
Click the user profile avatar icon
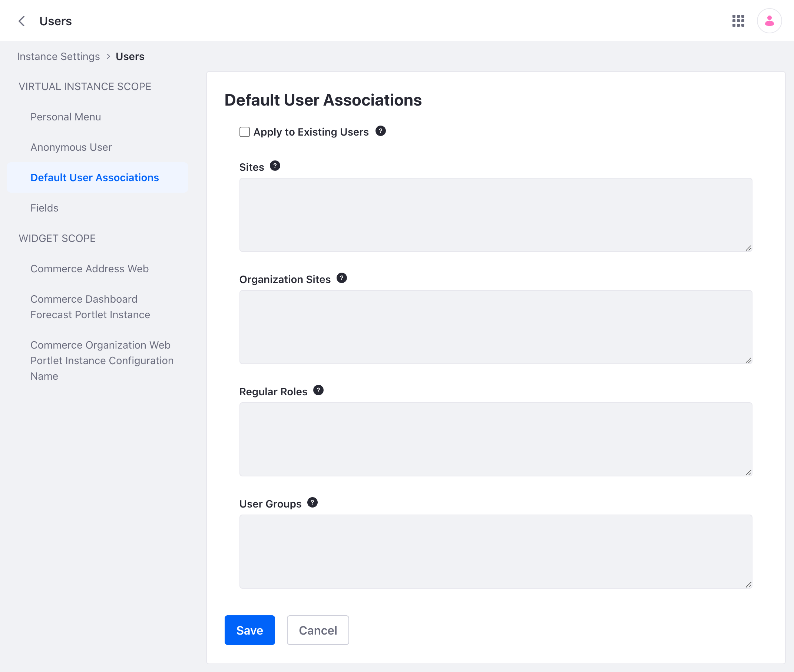(x=769, y=20)
